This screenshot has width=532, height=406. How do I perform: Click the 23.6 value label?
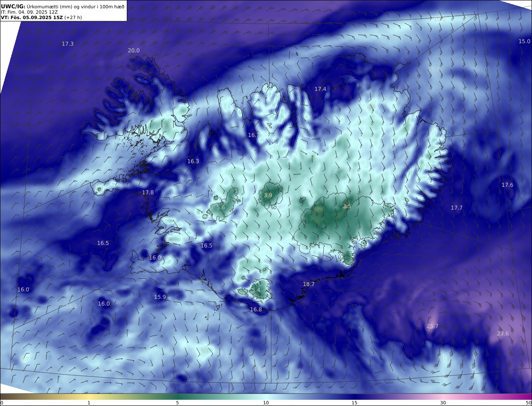(503, 333)
